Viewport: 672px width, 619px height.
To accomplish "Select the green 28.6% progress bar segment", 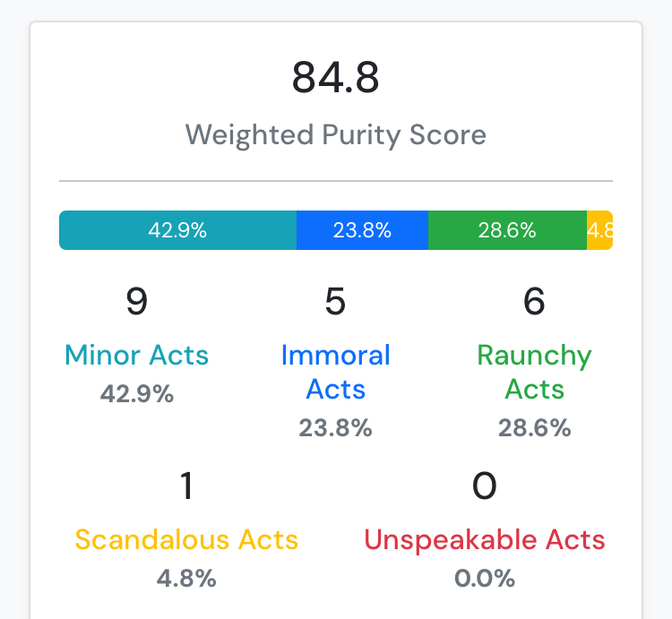I will click(507, 230).
